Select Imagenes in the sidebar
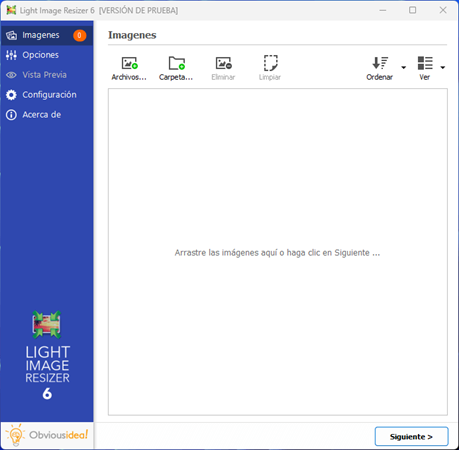This screenshot has width=459, height=450. [47, 35]
